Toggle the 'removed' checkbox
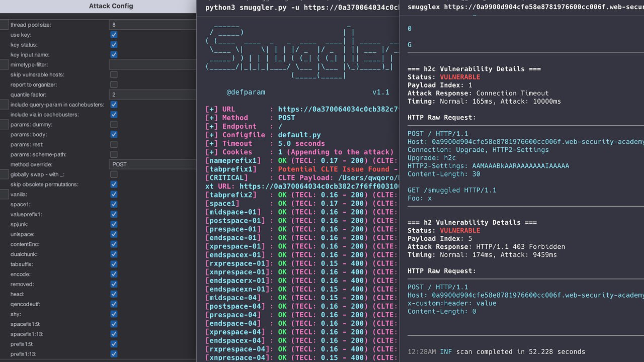The height and width of the screenshot is (362, 644). pos(114,284)
